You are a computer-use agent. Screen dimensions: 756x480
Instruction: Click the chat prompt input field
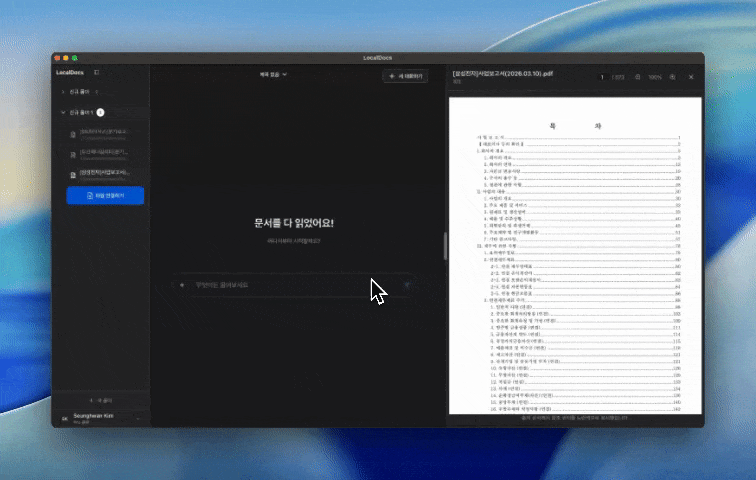coord(294,285)
